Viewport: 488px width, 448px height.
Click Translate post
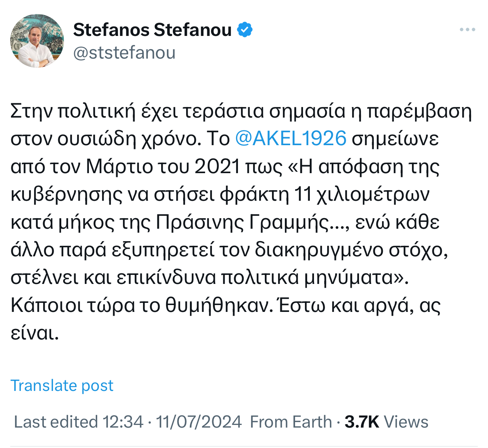click(x=62, y=386)
